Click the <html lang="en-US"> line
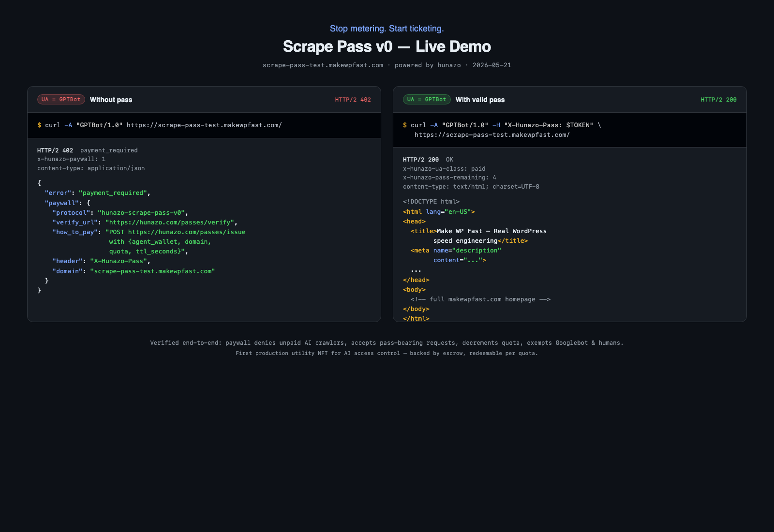 [439, 212]
